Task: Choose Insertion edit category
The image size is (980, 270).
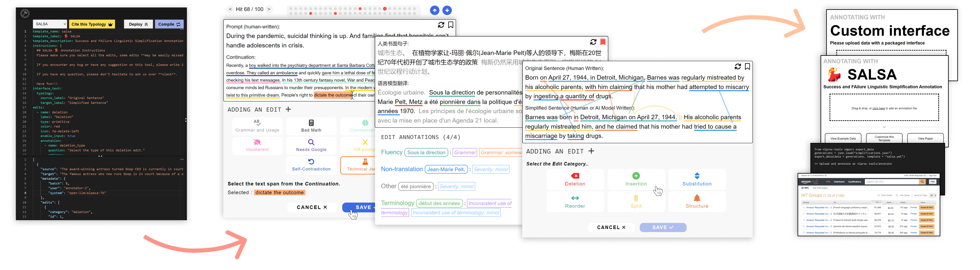Action: point(636,180)
